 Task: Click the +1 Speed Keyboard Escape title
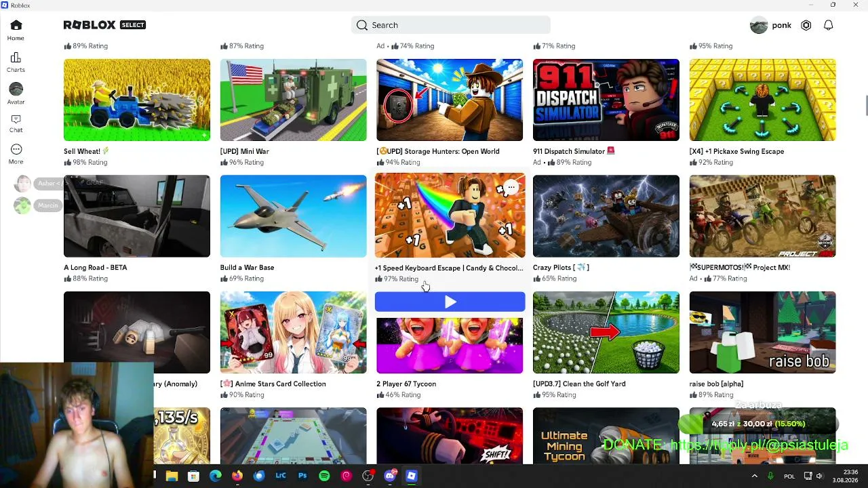[x=449, y=268]
